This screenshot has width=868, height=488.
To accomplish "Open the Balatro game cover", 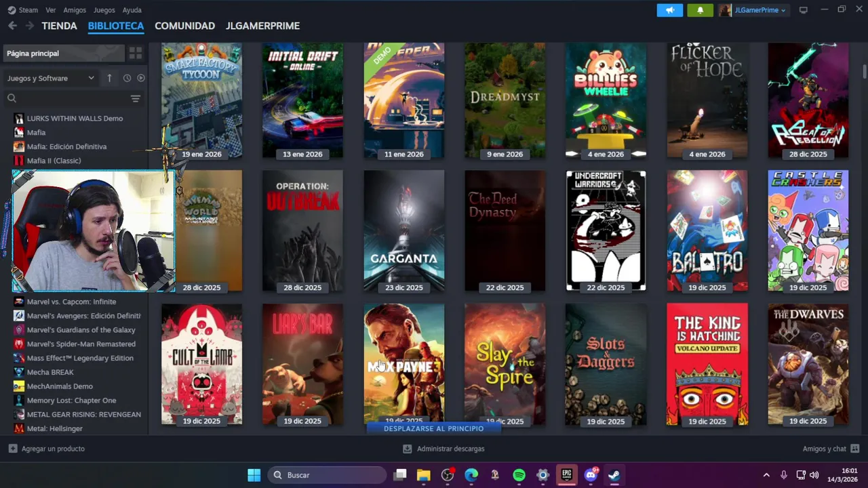I will (x=707, y=231).
